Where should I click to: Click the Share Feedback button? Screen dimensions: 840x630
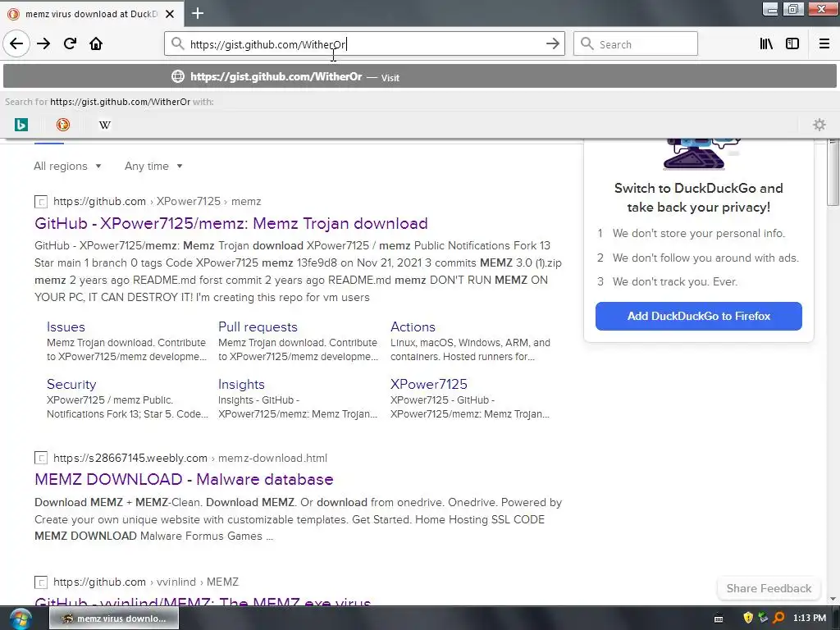pyautogui.click(x=769, y=588)
